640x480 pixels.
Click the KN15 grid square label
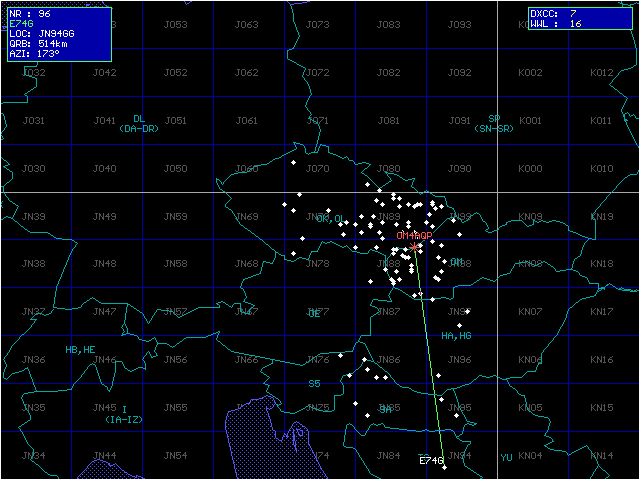[x=601, y=408]
